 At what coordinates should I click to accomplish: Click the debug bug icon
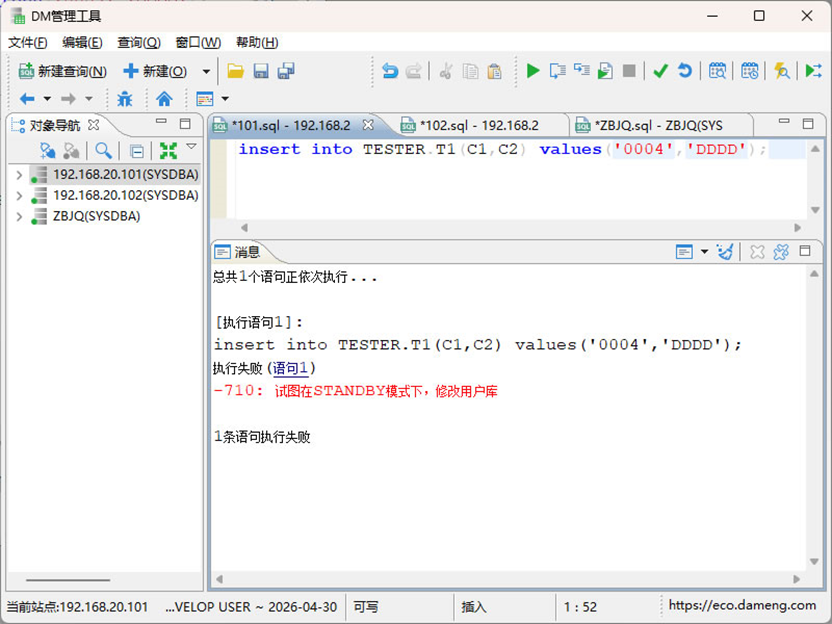(x=126, y=99)
